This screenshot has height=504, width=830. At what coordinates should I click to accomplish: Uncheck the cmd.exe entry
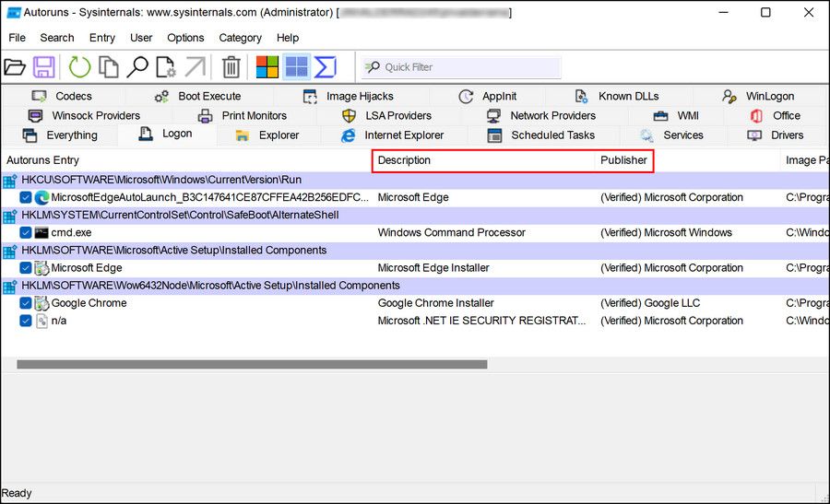[26, 233]
